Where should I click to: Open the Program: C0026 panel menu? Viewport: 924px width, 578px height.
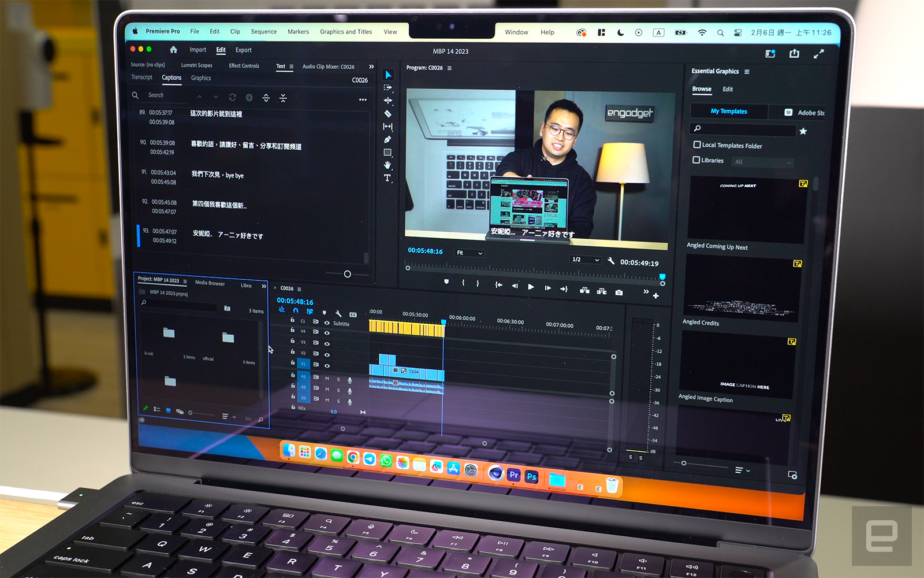[x=449, y=68]
